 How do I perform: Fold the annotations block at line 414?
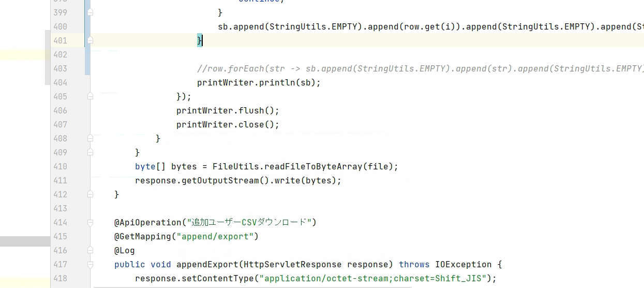(x=90, y=222)
